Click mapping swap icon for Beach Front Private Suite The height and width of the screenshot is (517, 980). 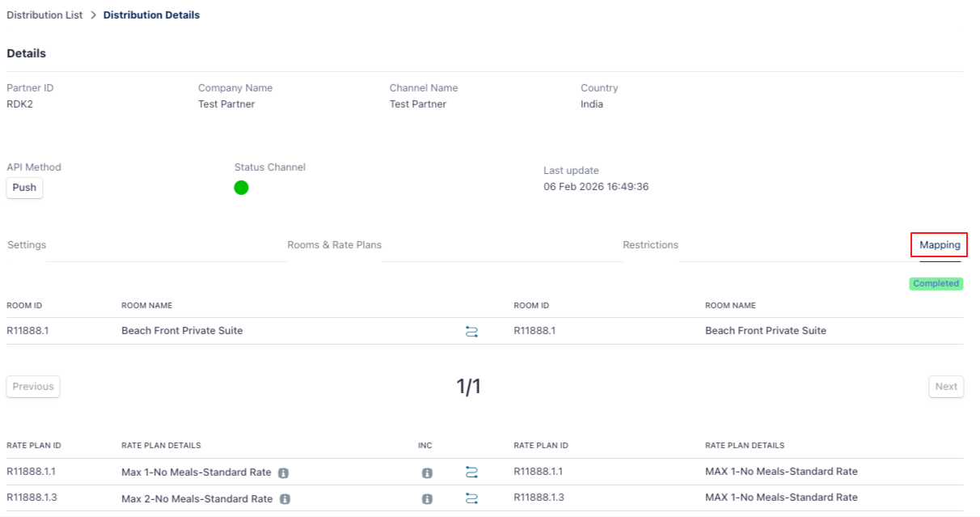(471, 331)
